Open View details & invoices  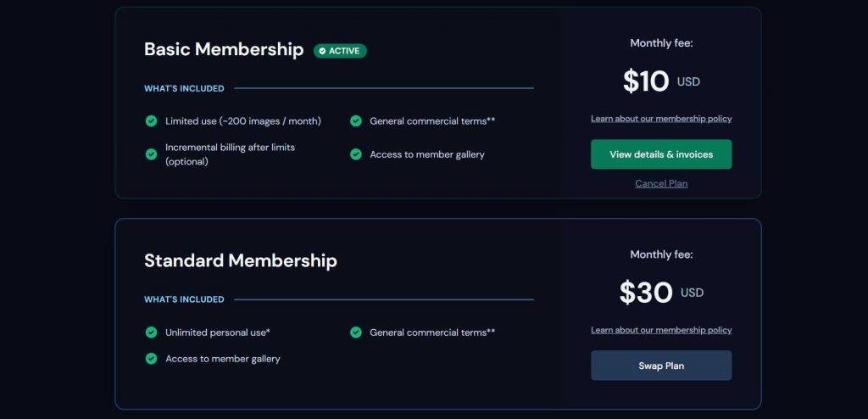pos(661,154)
